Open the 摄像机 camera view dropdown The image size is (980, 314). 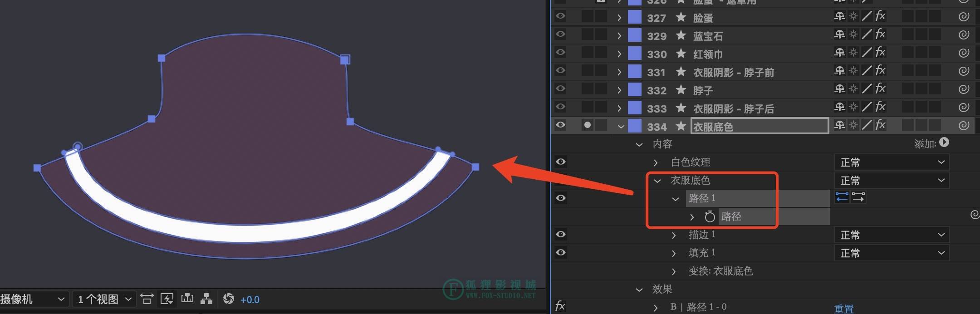click(x=34, y=299)
